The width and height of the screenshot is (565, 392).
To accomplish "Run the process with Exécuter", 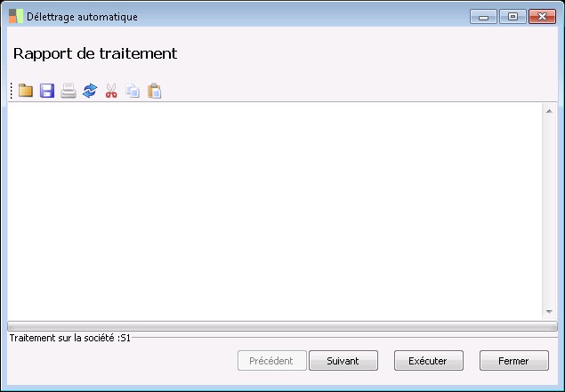I will coord(429,361).
